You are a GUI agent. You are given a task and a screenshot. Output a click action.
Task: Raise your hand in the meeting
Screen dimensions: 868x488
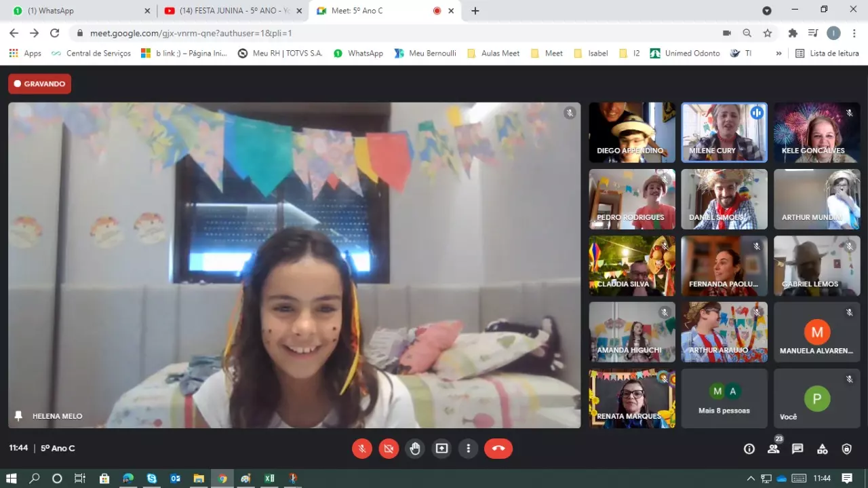(415, 449)
